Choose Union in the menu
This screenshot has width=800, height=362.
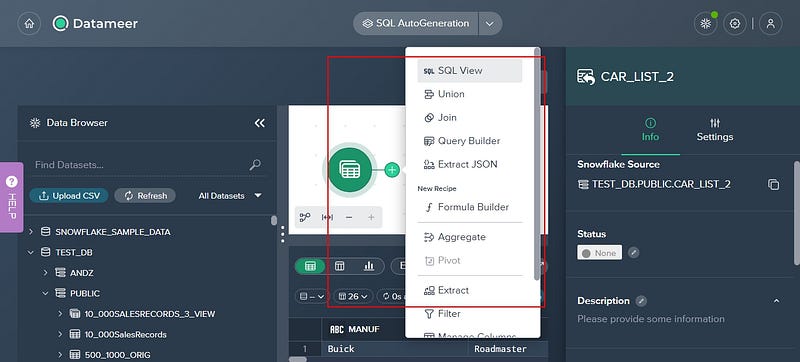click(470, 94)
